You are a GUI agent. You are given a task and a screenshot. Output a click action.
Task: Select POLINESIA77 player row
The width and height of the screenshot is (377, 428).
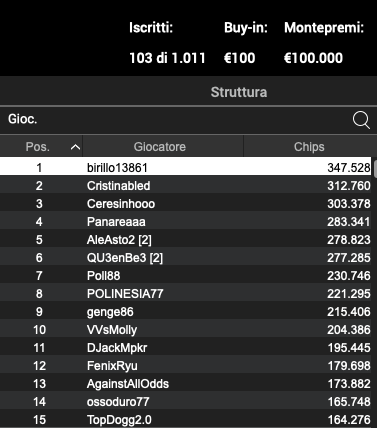185,294
